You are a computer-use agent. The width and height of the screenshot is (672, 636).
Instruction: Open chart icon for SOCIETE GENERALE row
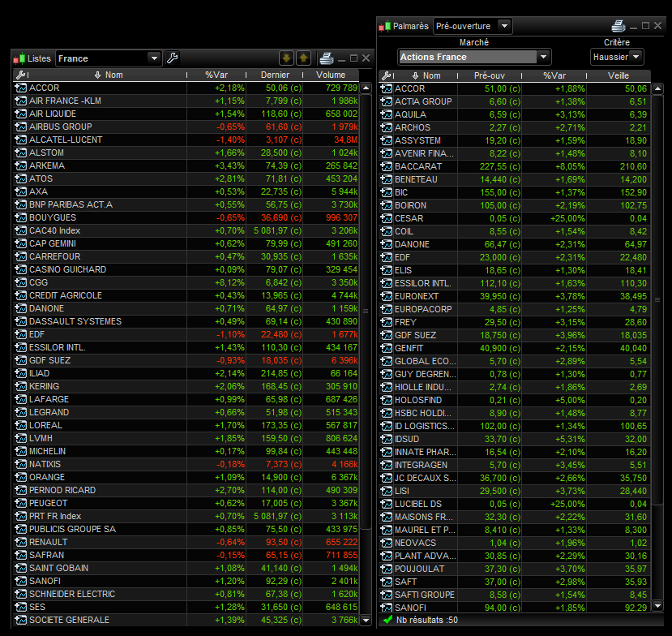coord(20,620)
